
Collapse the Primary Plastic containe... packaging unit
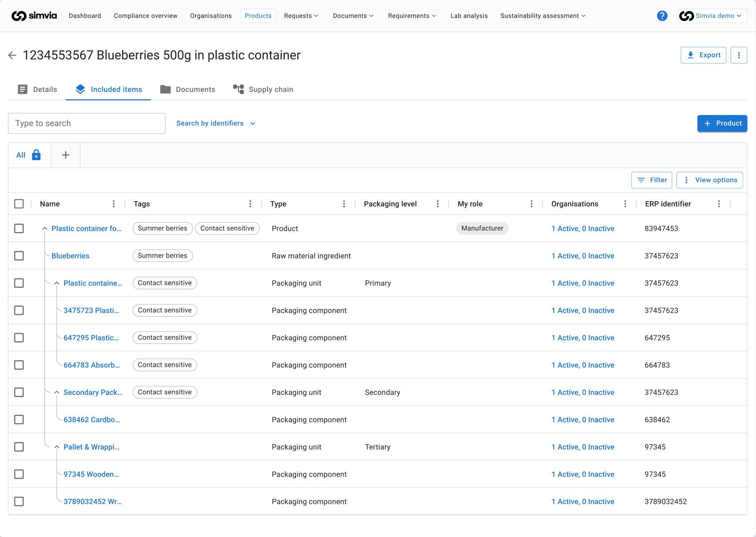(x=57, y=283)
